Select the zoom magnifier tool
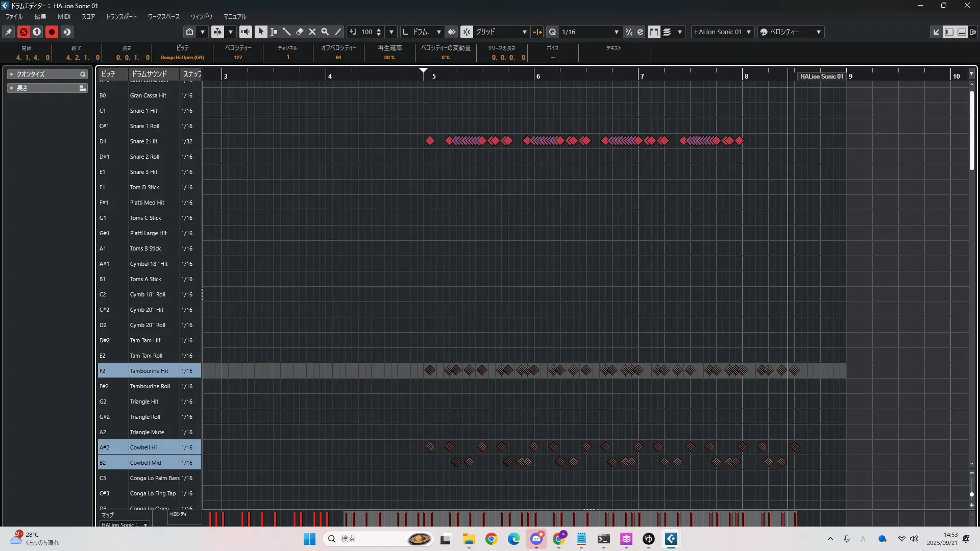 click(x=325, y=32)
